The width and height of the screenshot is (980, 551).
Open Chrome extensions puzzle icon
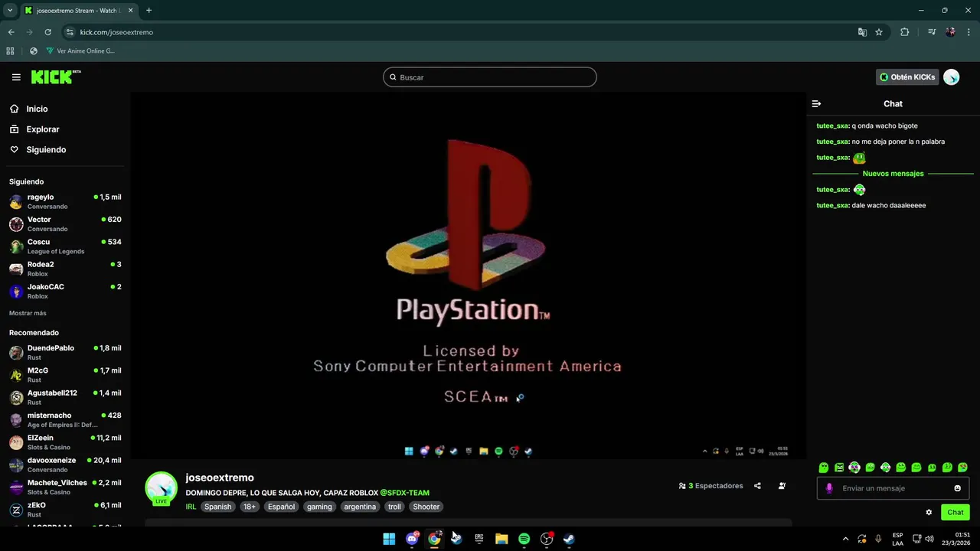904,32
